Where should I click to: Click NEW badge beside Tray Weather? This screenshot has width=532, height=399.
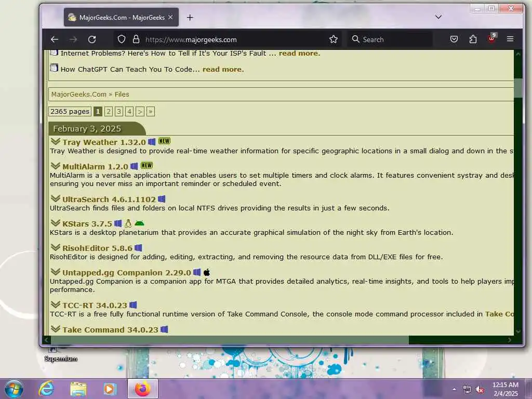164,141
